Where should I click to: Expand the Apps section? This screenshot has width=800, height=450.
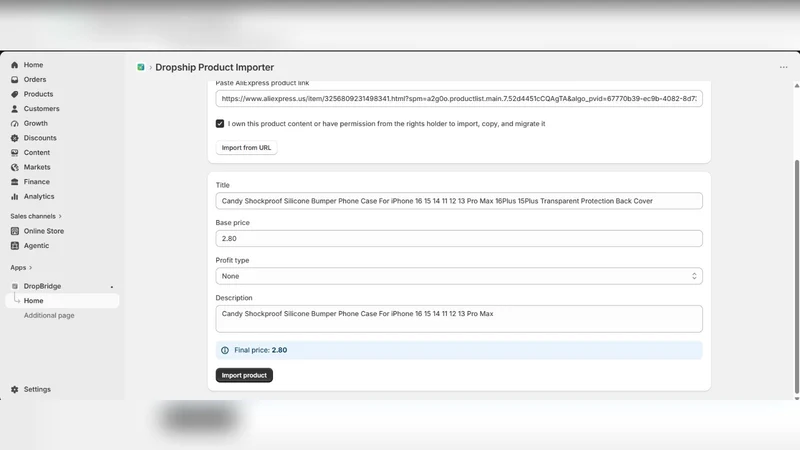(x=21, y=267)
